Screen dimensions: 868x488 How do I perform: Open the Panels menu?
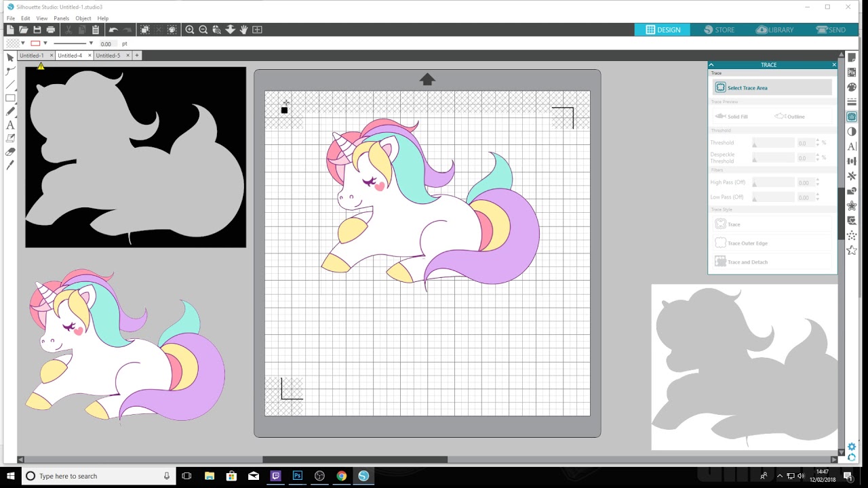(61, 18)
